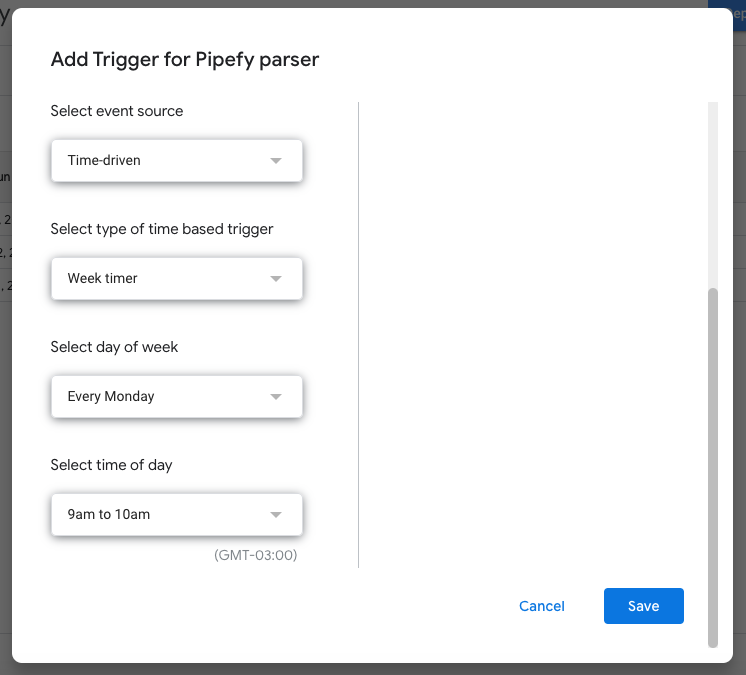Click the Save button
The width and height of the screenshot is (746, 675).
pyautogui.click(x=643, y=606)
